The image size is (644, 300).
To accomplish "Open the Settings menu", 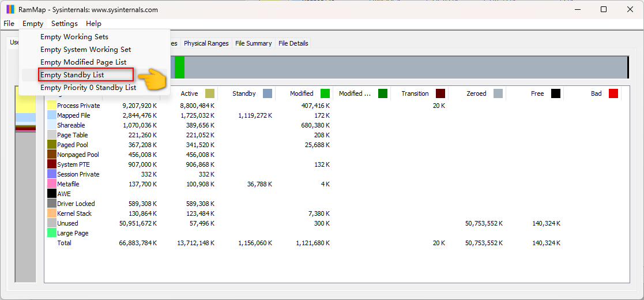I will click(x=65, y=24).
